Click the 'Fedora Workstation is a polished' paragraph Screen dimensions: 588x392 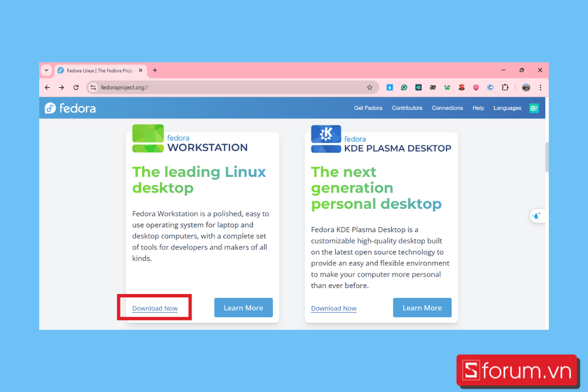[201, 236]
